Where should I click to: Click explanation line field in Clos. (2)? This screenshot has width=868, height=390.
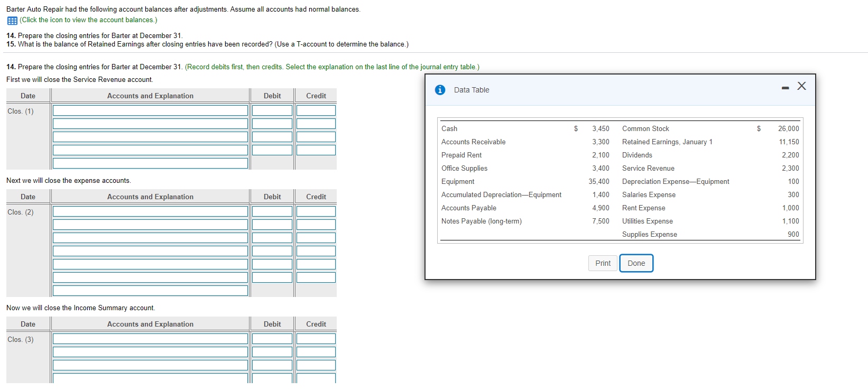(x=150, y=291)
